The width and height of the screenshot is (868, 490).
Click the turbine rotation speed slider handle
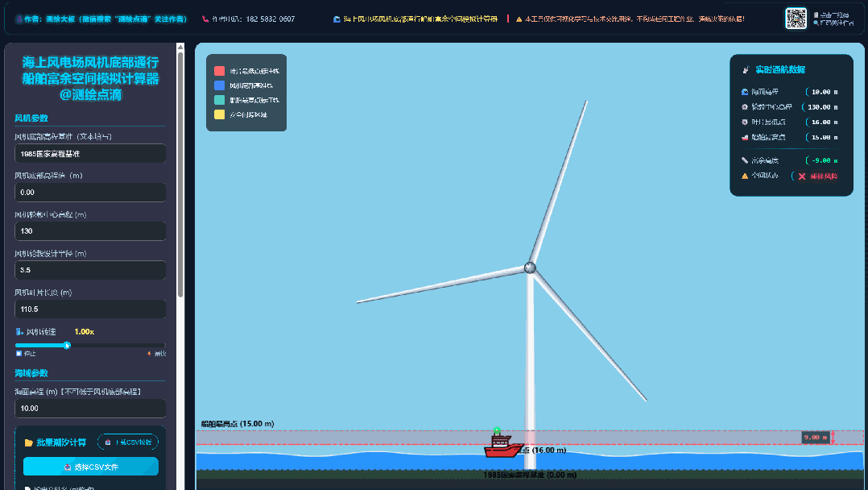67,345
